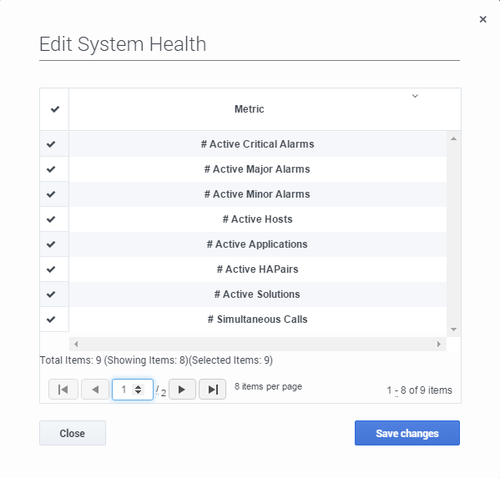Toggle the select-all checkmark in header
The image size is (500, 478).
(55, 109)
